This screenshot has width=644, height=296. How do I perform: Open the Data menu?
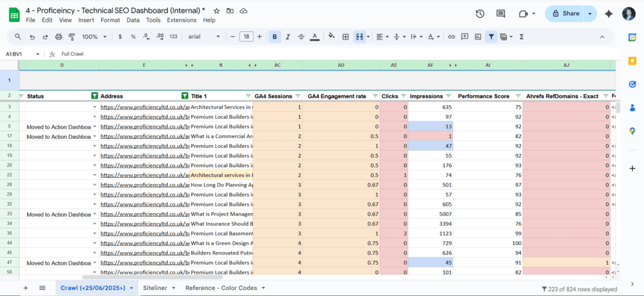[133, 20]
